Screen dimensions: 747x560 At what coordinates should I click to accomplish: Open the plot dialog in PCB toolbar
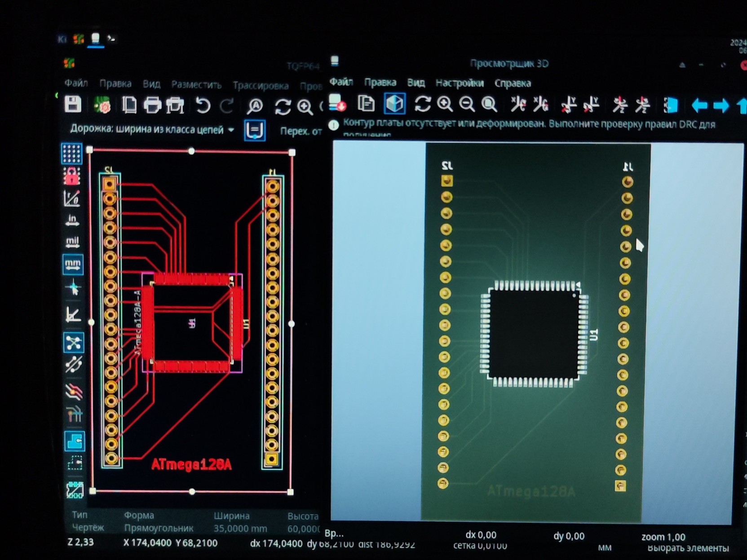(x=175, y=106)
